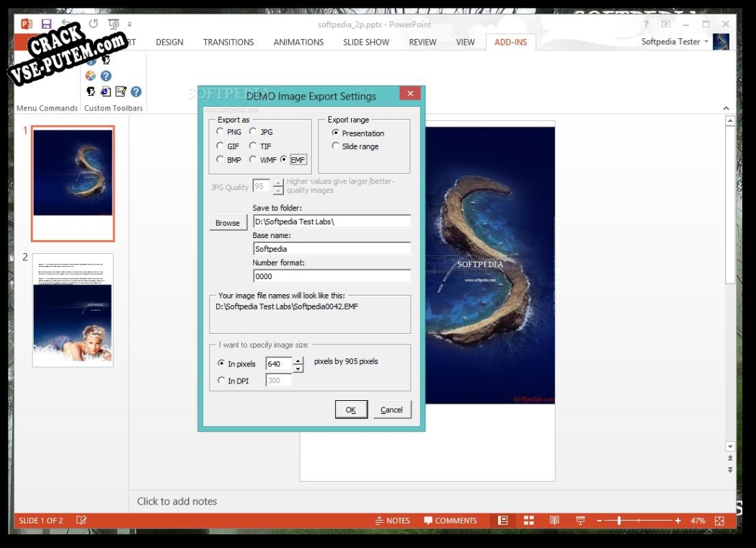This screenshot has width=756, height=548.
Task: Toggle NOTES pane in status bar
Action: point(393,521)
